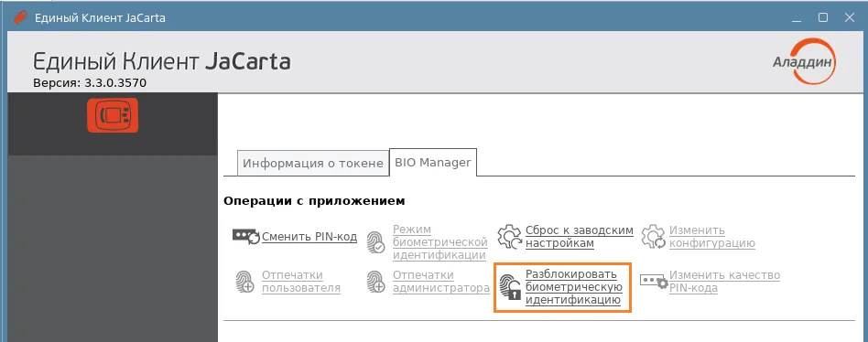Open Сброс к заводским настройкам link
The image size is (868, 342).
(579, 237)
